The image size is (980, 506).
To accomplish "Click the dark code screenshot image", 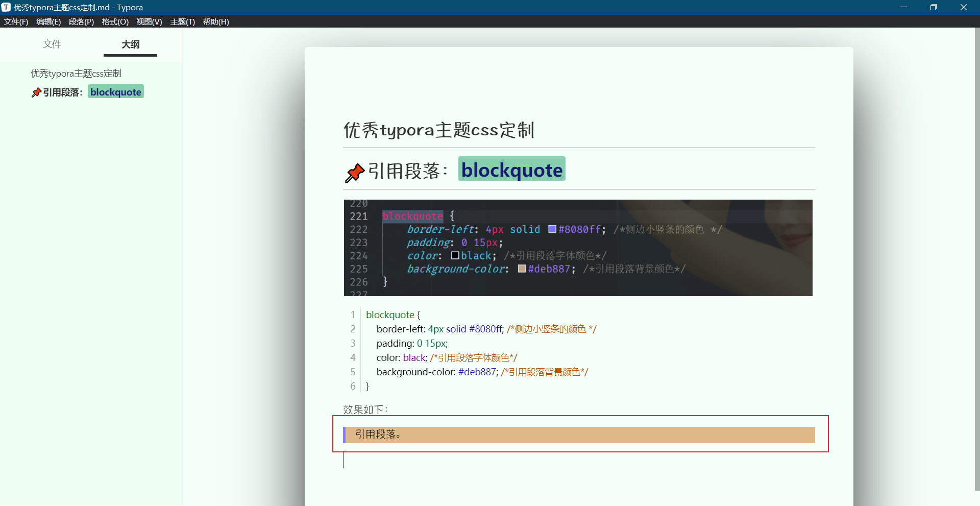I will click(578, 248).
